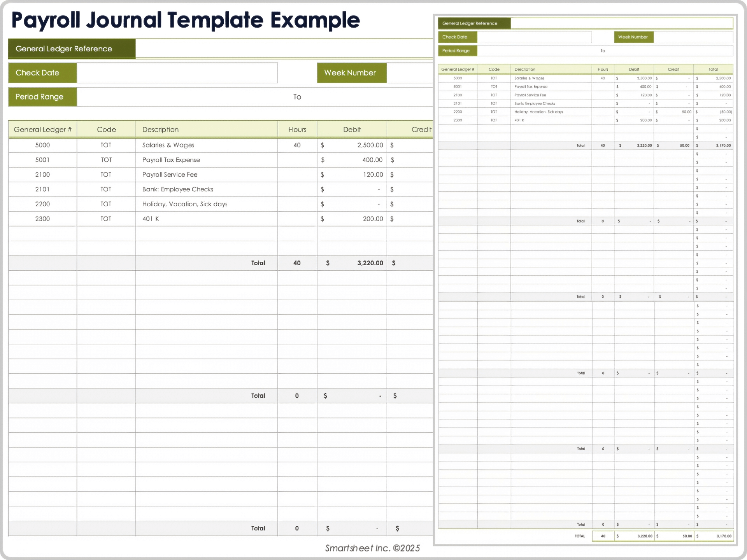This screenshot has height=560, width=747.
Task: Select general ledger number 5000 cell
Action: [x=42, y=145]
